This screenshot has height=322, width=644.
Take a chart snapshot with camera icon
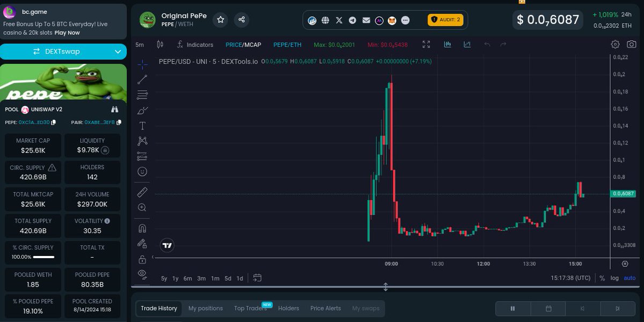point(632,45)
